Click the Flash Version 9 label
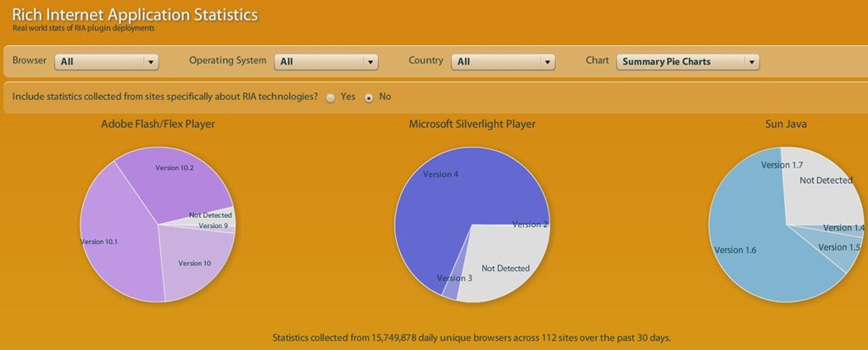Image resolution: width=868 pixels, height=350 pixels. coord(213,225)
